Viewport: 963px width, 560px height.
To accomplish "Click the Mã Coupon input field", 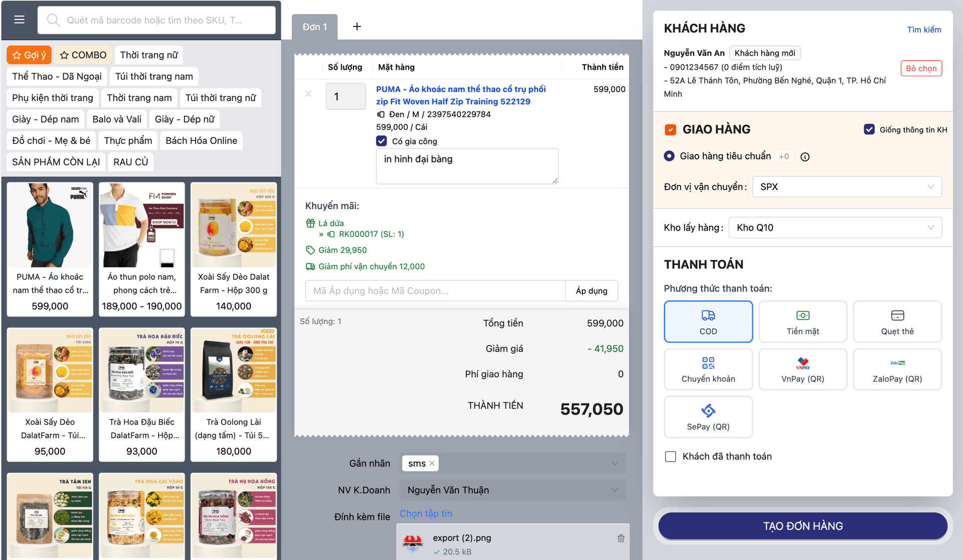I will point(434,291).
